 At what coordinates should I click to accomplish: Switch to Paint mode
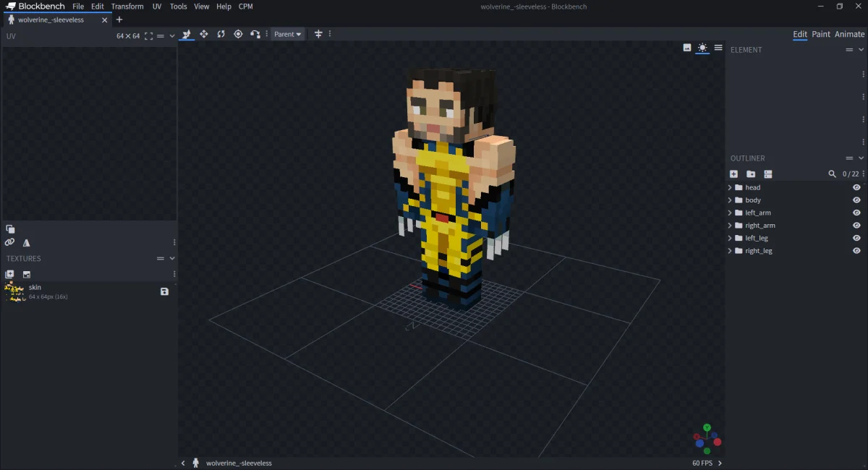821,34
